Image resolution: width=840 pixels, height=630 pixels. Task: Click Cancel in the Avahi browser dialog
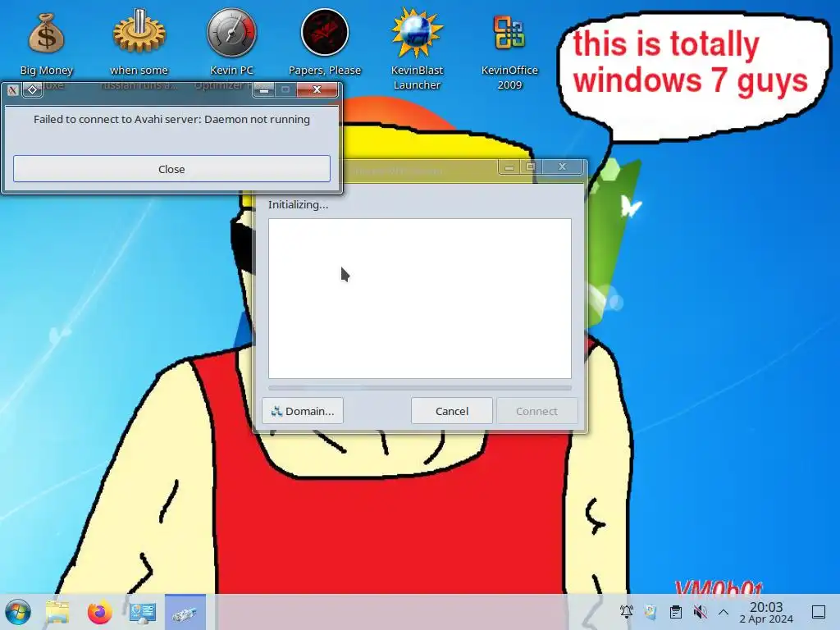click(x=452, y=411)
